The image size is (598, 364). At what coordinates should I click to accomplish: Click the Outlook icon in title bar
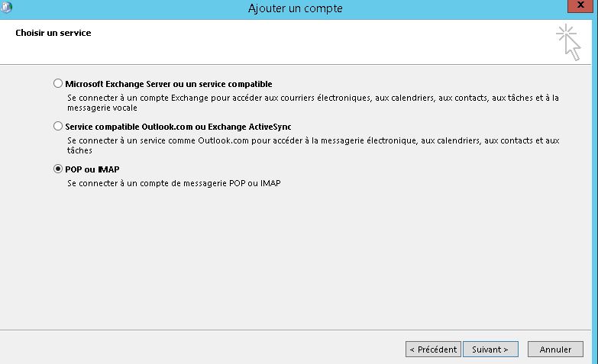(x=5, y=7)
